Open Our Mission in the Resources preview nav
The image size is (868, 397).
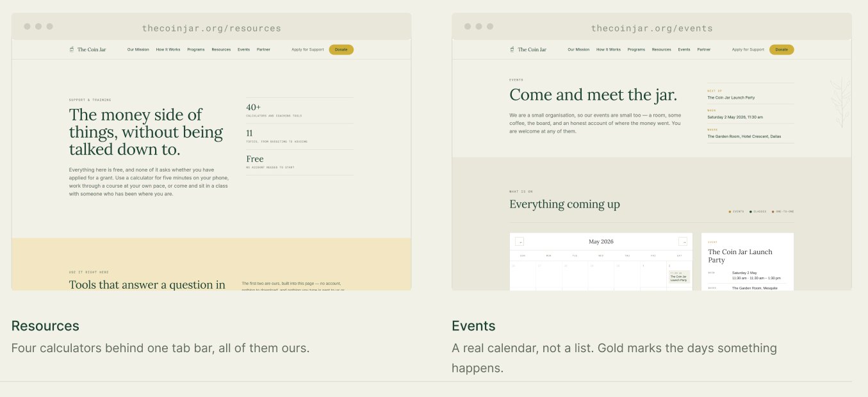[138, 49]
